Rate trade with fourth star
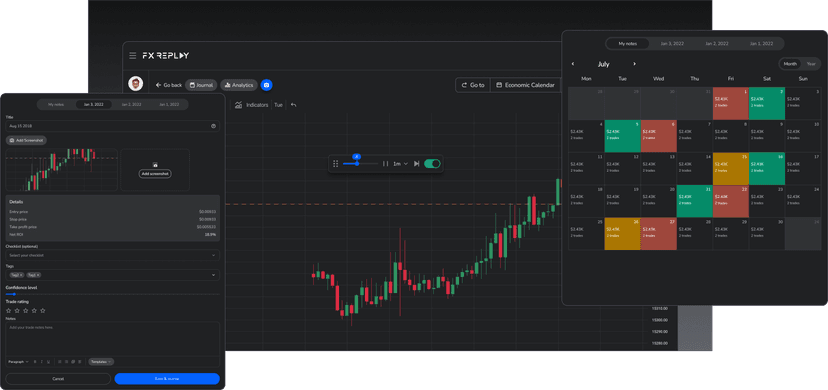Image resolution: width=828 pixels, height=390 pixels. coord(34,310)
